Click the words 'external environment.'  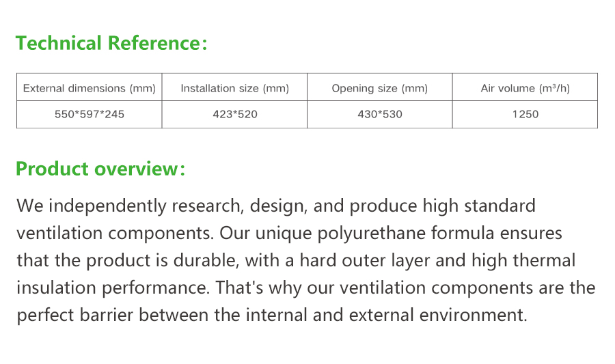pyautogui.click(x=438, y=315)
